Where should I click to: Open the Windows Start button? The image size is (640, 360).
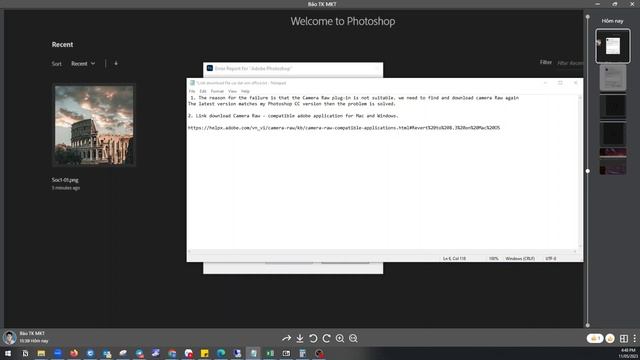point(8,353)
